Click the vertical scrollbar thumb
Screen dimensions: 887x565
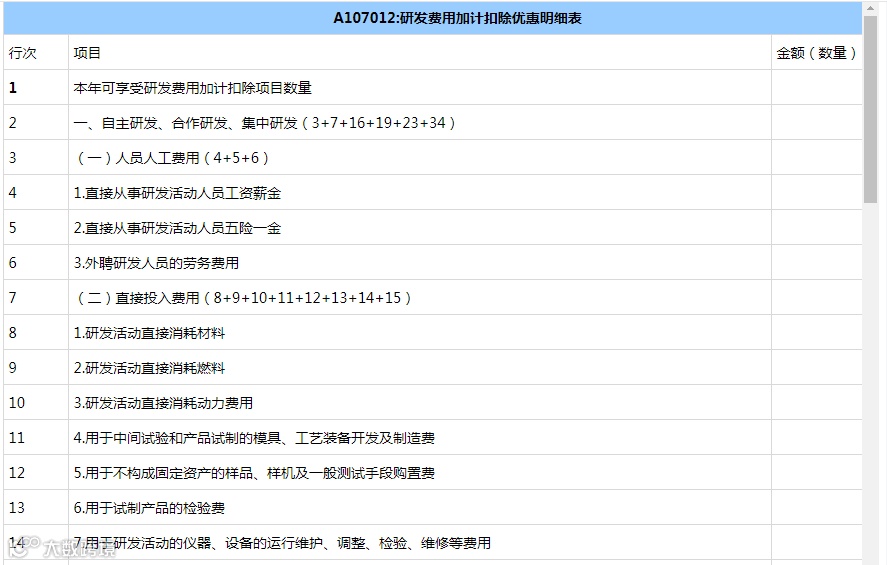click(x=870, y=109)
